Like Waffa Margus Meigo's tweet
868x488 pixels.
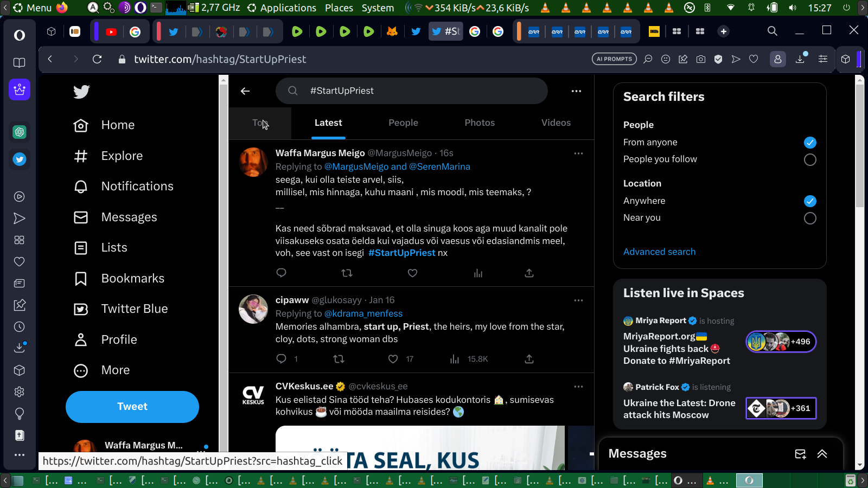coord(412,273)
